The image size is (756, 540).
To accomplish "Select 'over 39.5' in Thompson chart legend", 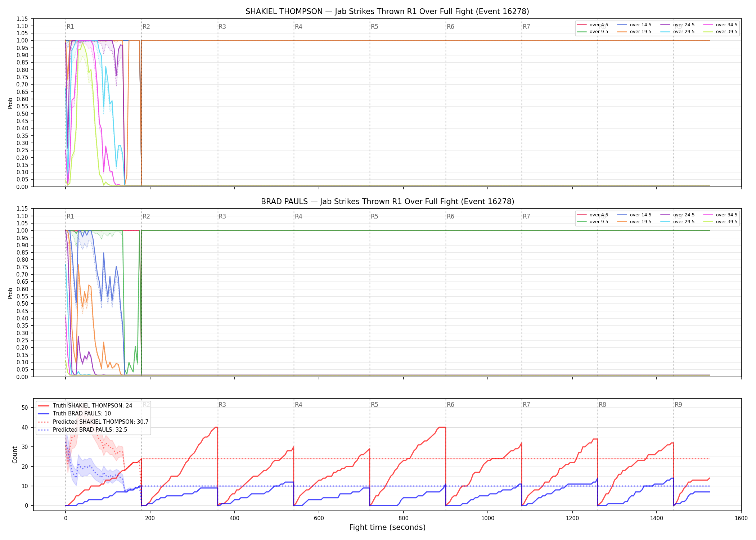I will pos(720,32).
